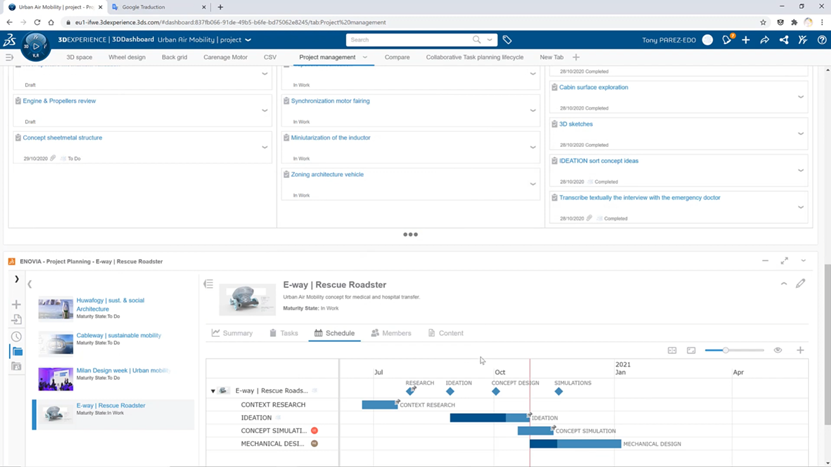Click the tag icon beside search
This screenshot has width=831, height=467.
(507, 40)
